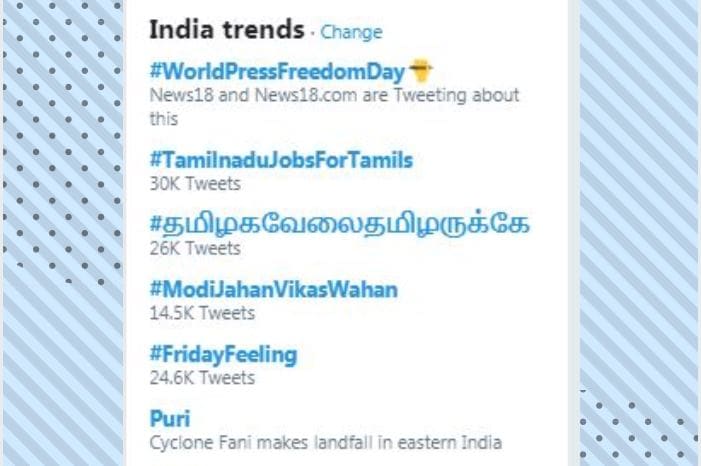Click the 26K Tweets count
The height and width of the screenshot is (466, 701).
[x=195, y=248]
